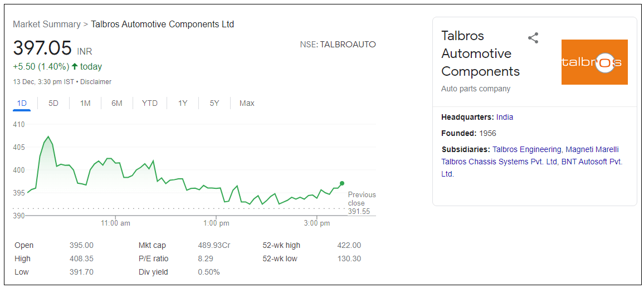View the 1Y chart range
This screenshot has height=288, width=644.
pos(183,103)
